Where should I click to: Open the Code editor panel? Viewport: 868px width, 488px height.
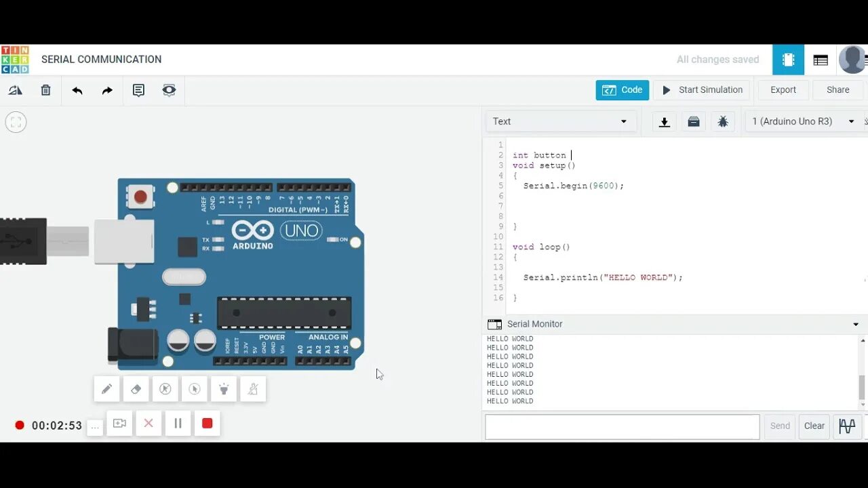coord(623,90)
